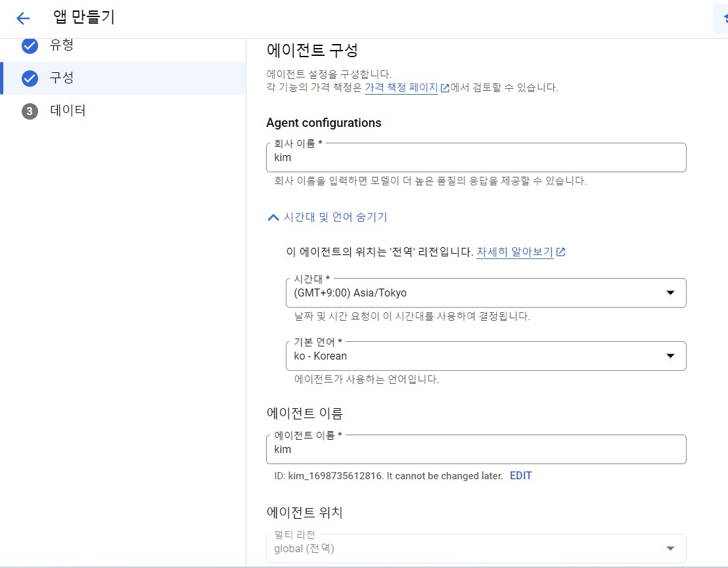Click the 앱 만들기 page title
Image resolution: width=728 pixels, height=568 pixels.
coord(83,17)
